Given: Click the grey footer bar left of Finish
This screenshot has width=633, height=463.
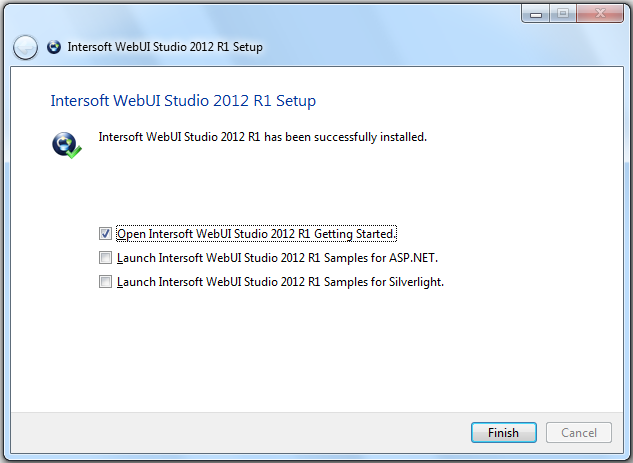Looking at the screenshot, I should 240,432.
